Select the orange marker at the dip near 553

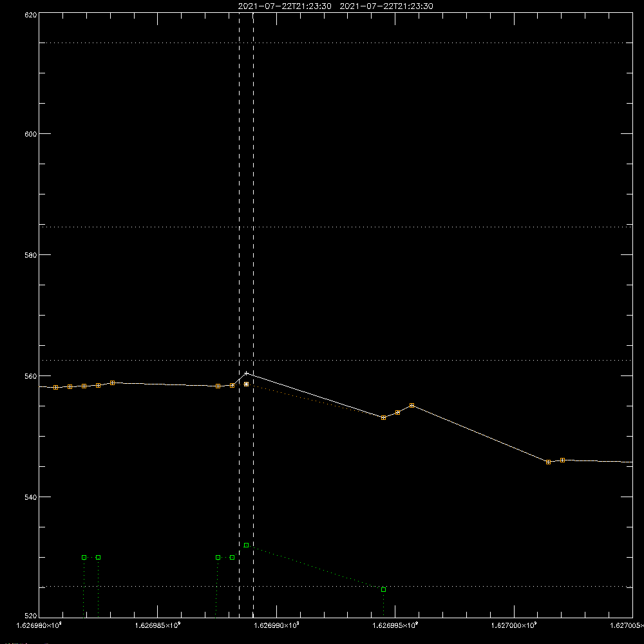384,418
